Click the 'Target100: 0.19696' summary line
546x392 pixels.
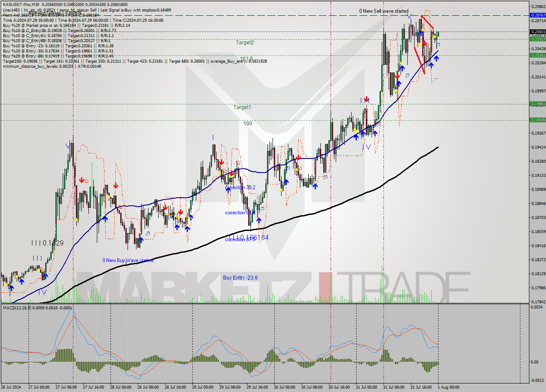135,61
